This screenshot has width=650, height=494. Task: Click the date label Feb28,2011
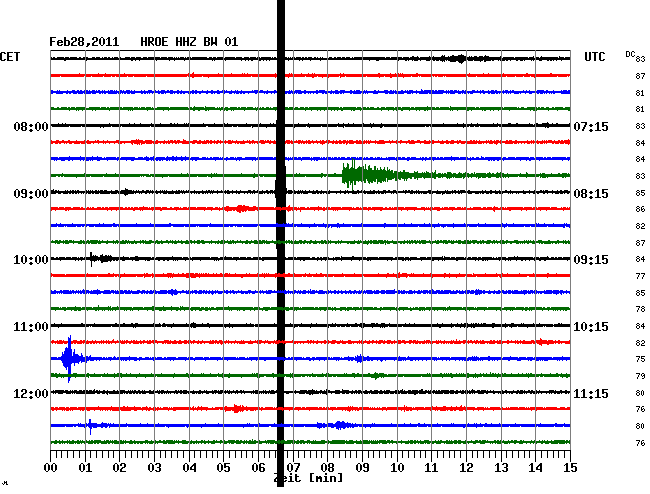tap(84, 42)
